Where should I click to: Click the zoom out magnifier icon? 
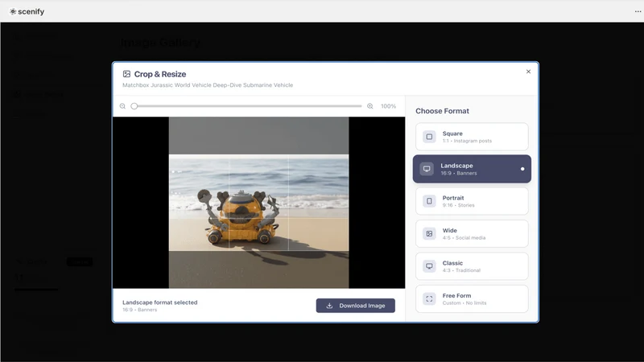click(x=122, y=106)
